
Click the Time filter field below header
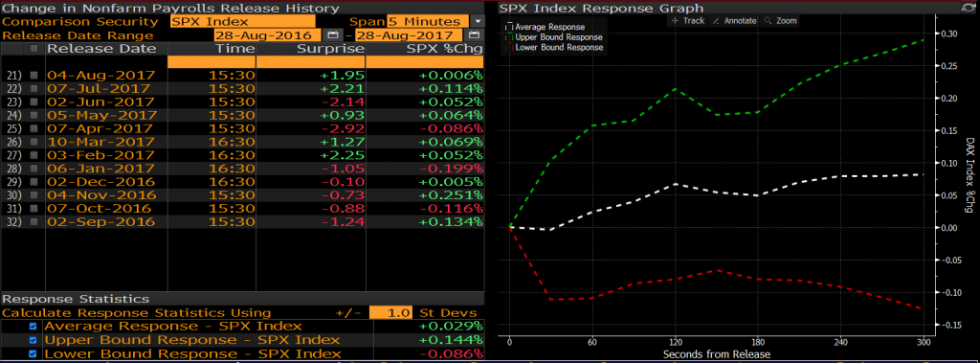(212, 62)
